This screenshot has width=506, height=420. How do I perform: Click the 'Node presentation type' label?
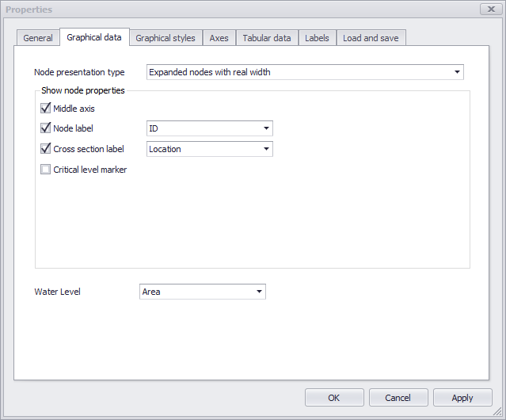79,72
